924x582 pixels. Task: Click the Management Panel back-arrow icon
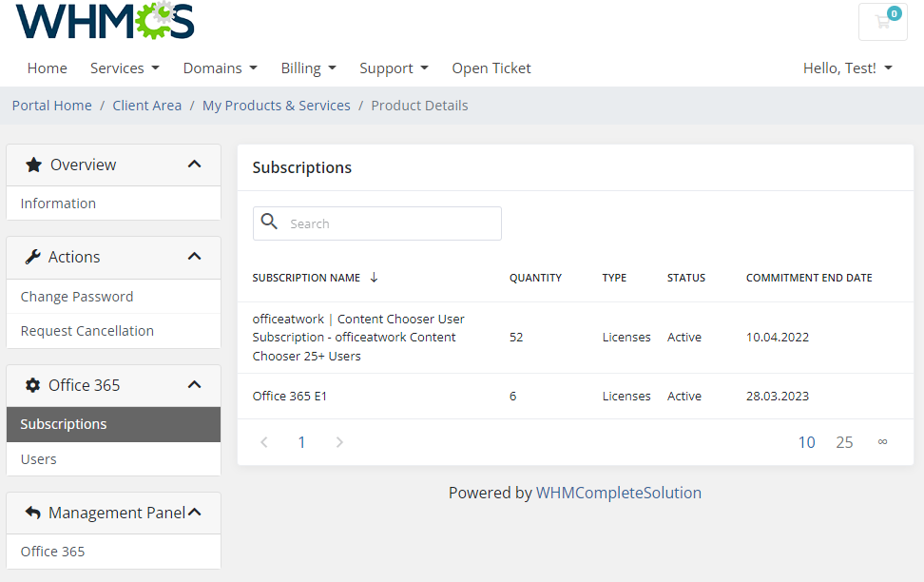(x=32, y=513)
